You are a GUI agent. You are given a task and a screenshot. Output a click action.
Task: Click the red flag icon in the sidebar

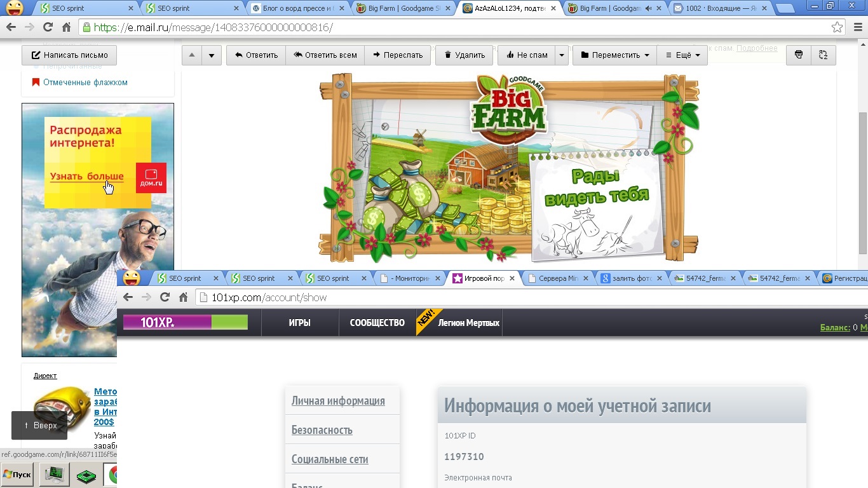(x=36, y=82)
